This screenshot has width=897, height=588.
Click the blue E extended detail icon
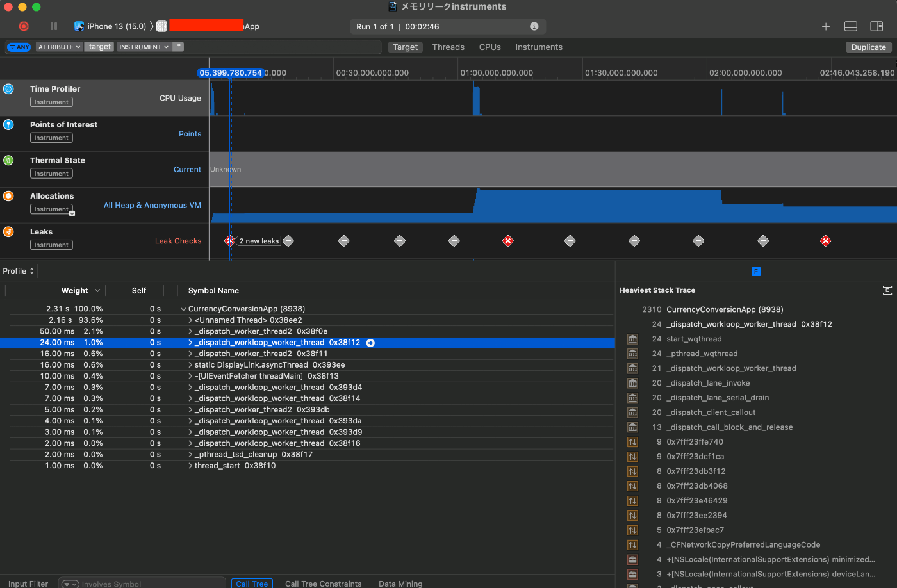756,272
